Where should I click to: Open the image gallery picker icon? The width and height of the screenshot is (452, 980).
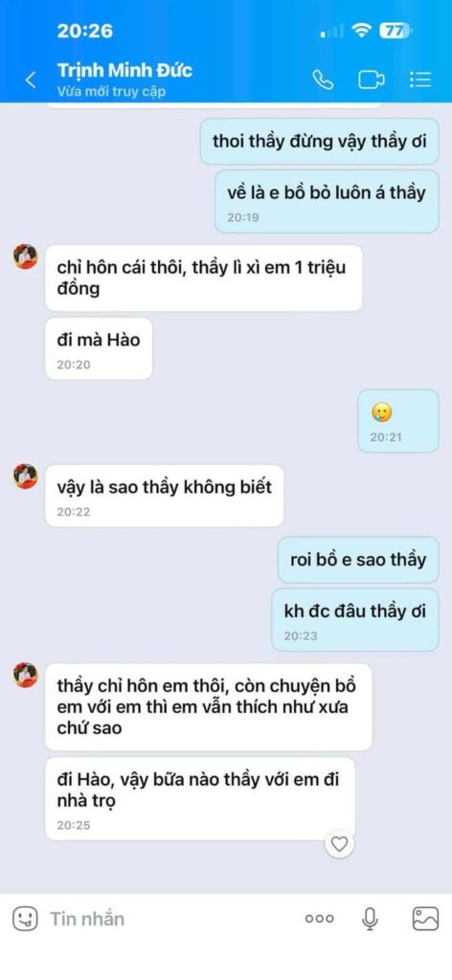pyautogui.click(x=425, y=919)
